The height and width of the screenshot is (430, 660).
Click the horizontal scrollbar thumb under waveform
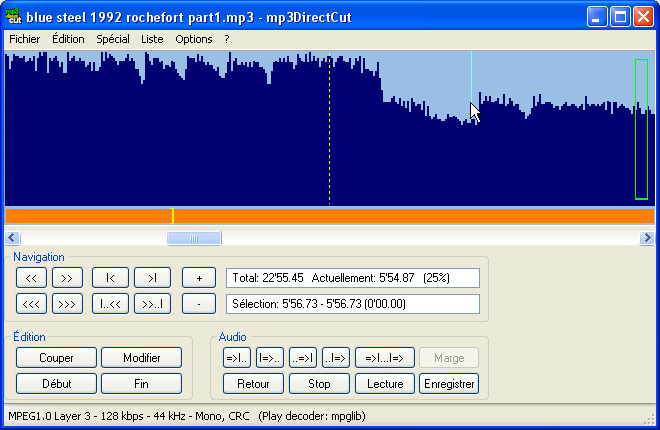[x=194, y=238]
